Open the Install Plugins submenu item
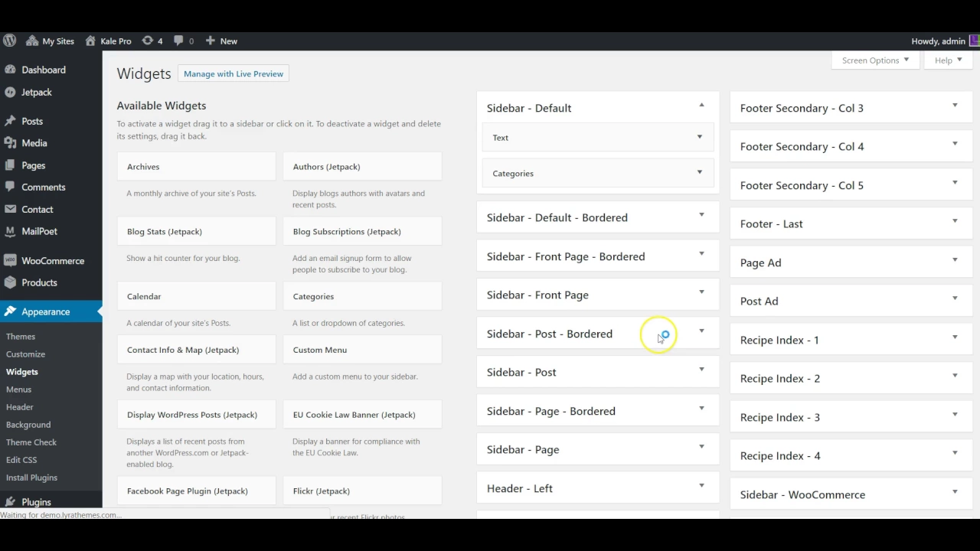The width and height of the screenshot is (980, 551). (31, 478)
